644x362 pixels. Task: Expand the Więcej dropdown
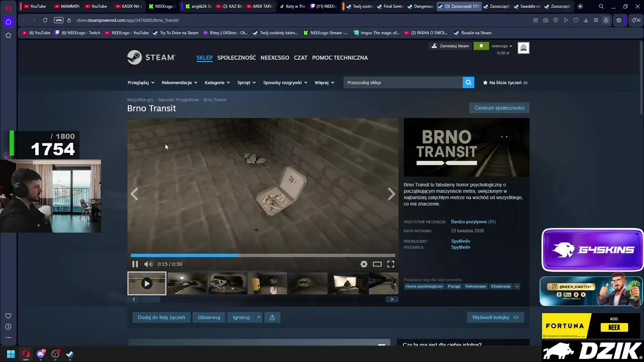pos(325,82)
